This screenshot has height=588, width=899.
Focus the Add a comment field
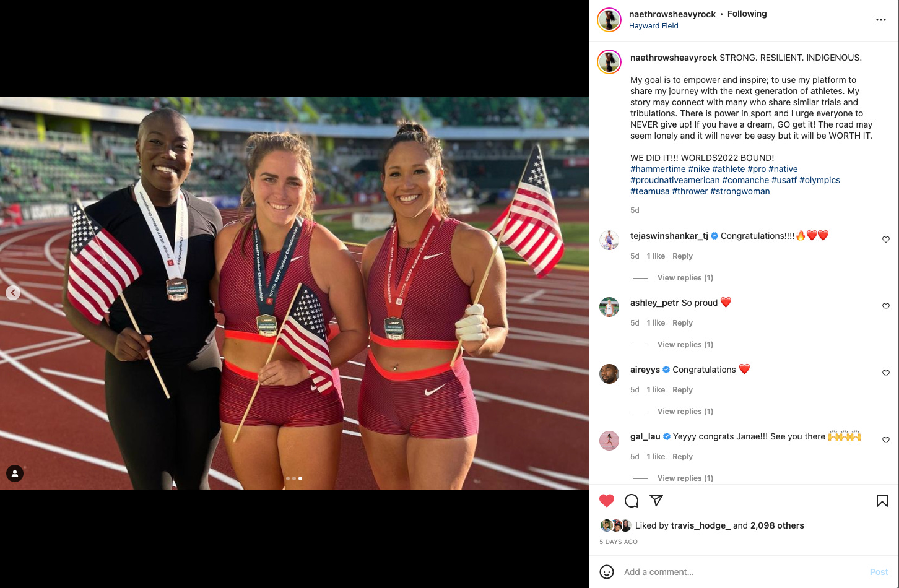point(743,572)
